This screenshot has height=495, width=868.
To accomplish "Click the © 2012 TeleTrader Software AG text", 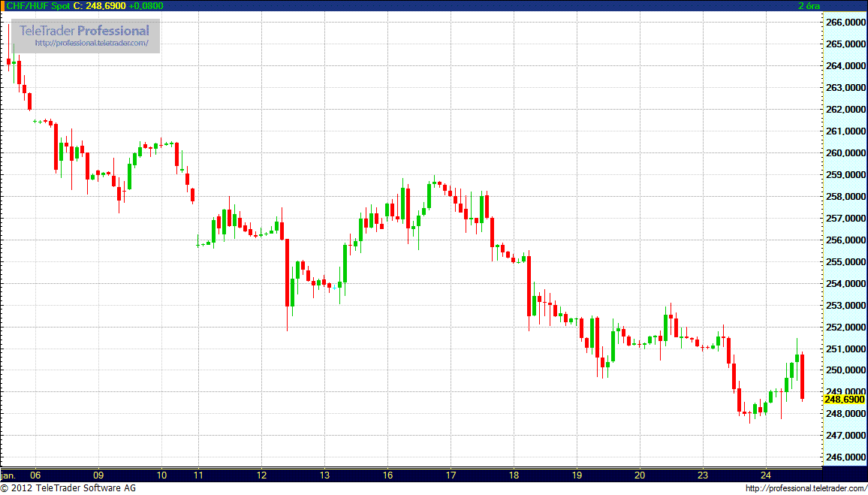I will 68,488.
